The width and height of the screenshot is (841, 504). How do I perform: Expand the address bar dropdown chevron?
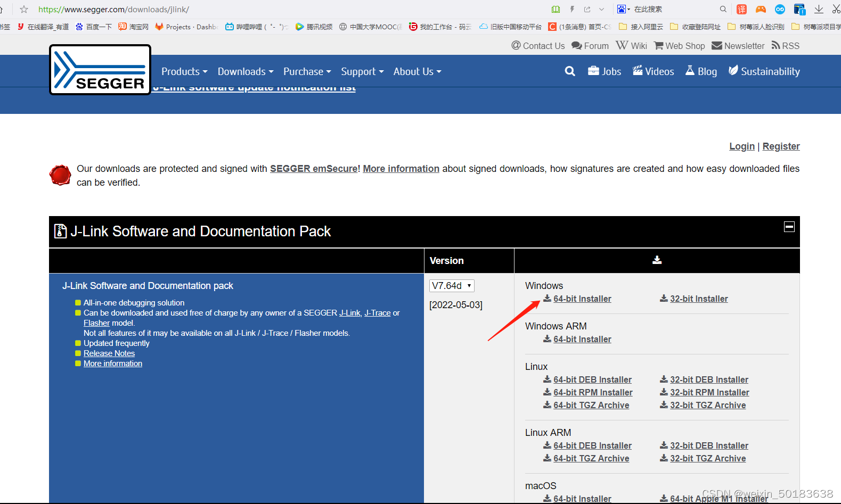click(602, 9)
